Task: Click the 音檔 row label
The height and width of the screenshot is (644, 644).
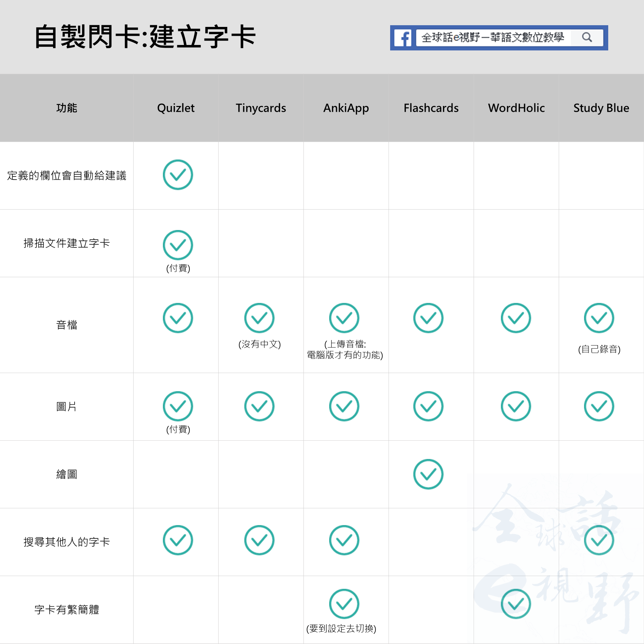Action: click(x=67, y=325)
